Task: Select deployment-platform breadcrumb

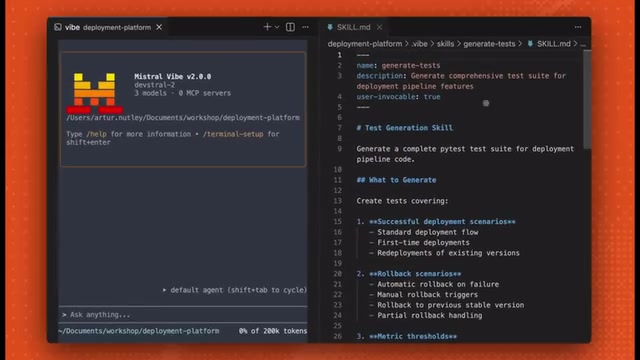Action: pos(365,44)
